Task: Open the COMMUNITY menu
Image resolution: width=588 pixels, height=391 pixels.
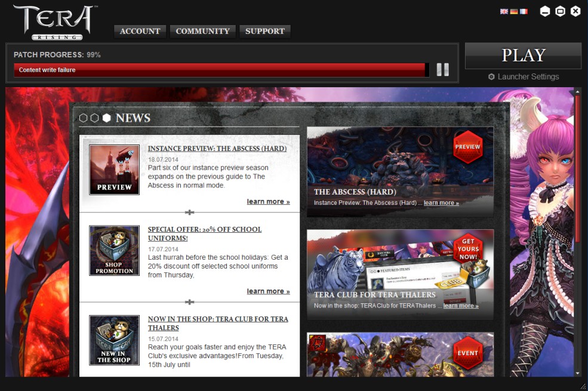Action: click(x=202, y=31)
